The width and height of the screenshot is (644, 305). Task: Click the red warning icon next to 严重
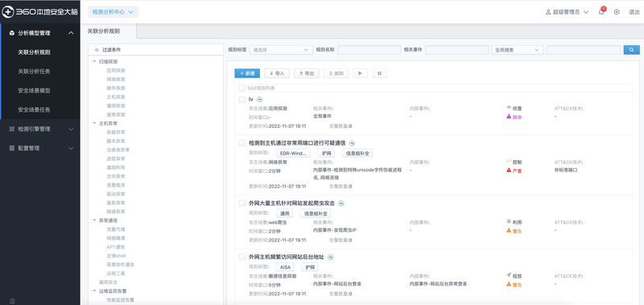point(509,170)
